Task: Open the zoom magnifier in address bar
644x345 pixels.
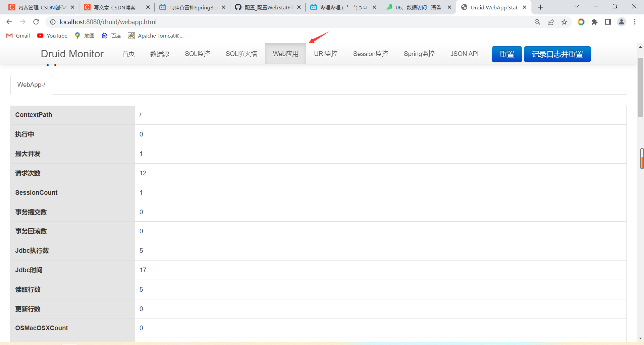Action: point(537,22)
